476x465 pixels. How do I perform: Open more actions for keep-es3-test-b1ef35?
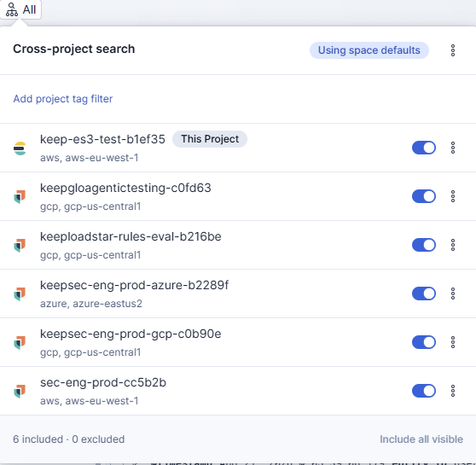(x=453, y=148)
